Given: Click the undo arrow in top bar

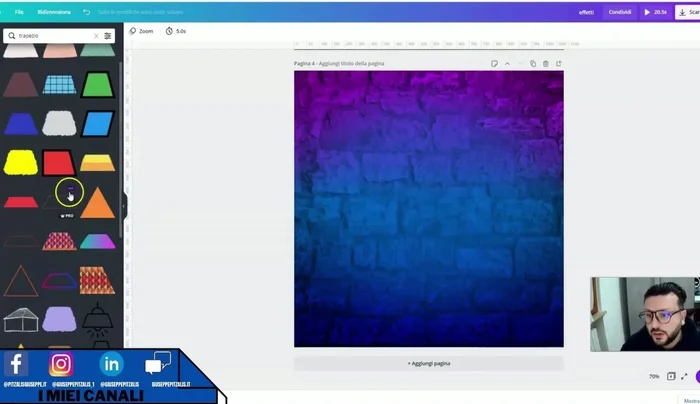Looking at the screenshot, I should tap(87, 12).
